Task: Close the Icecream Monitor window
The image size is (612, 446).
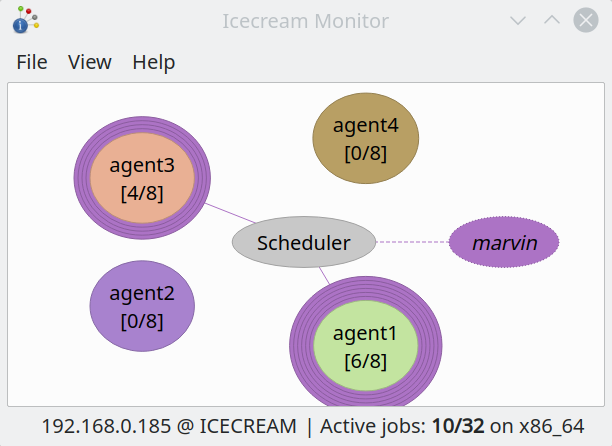Action: [x=586, y=20]
